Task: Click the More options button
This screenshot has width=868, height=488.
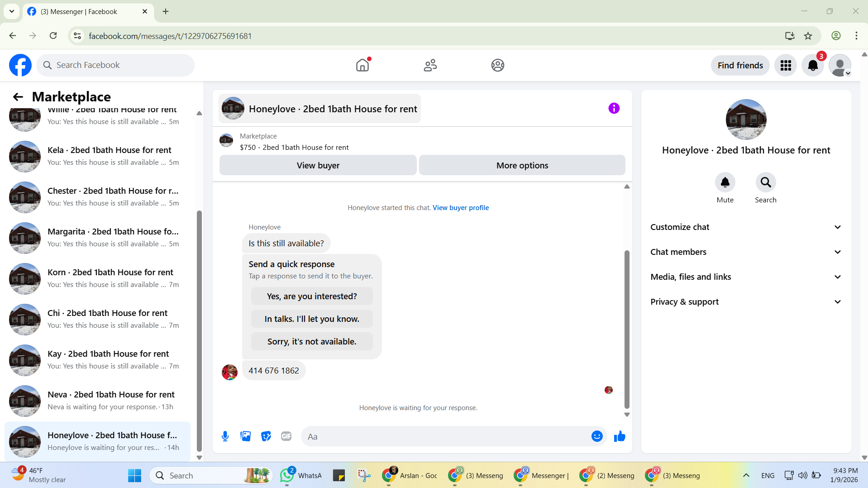Action: tap(522, 165)
